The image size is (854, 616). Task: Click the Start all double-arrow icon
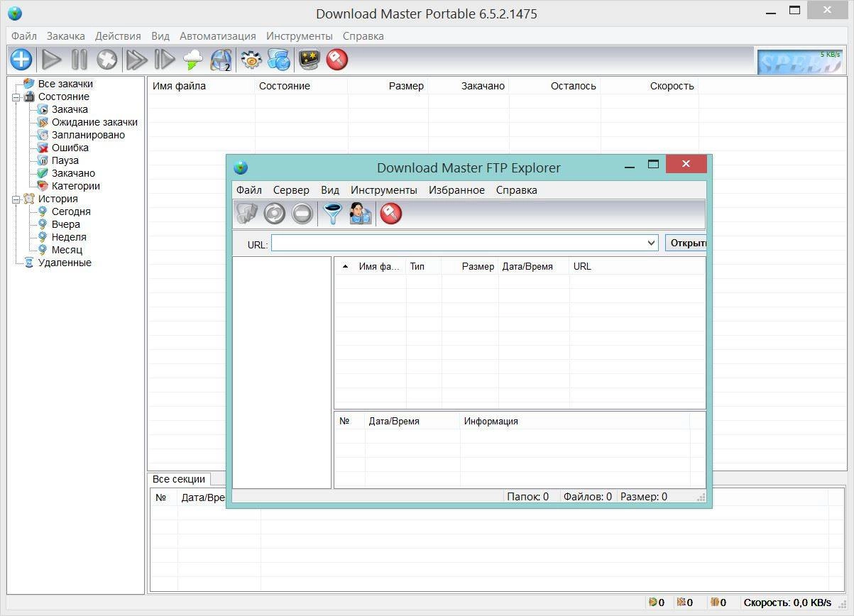[136, 60]
